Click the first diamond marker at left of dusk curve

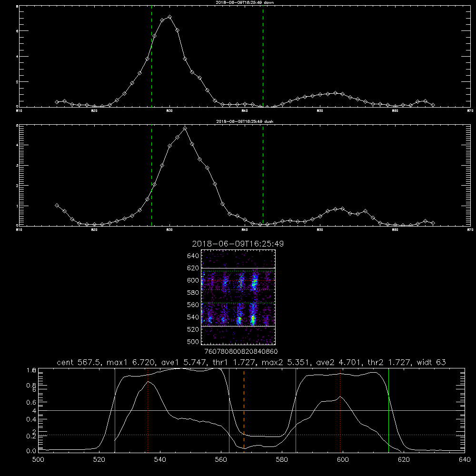pyautogui.click(x=57, y=206)
